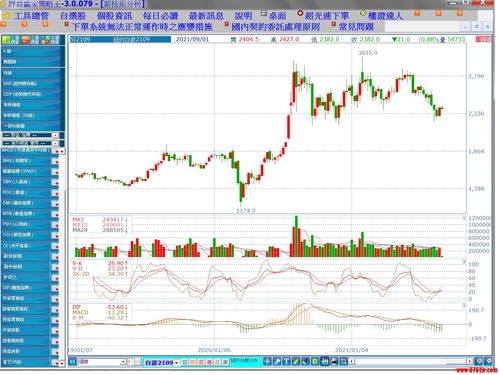Image resolution: width=499 pixels, height=375 pixels.
Task: Open the period dropdown in bottom-left toolbar
Action: coord(102,362)
